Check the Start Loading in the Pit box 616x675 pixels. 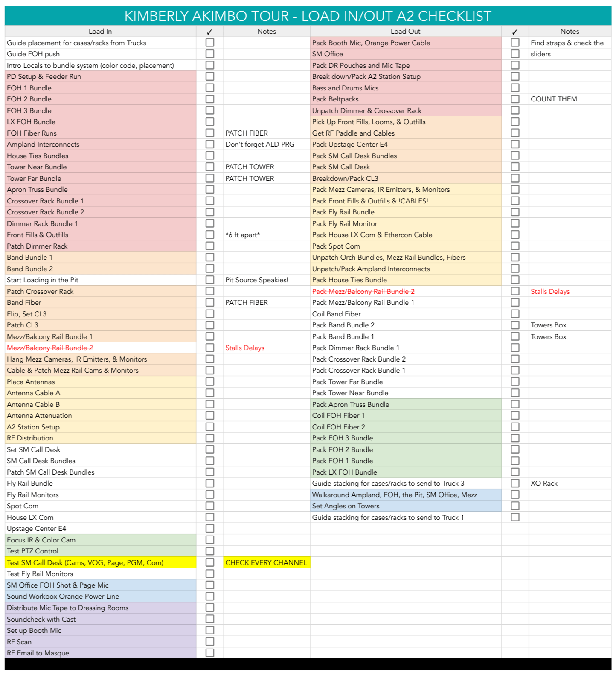(x=209, y=280)
